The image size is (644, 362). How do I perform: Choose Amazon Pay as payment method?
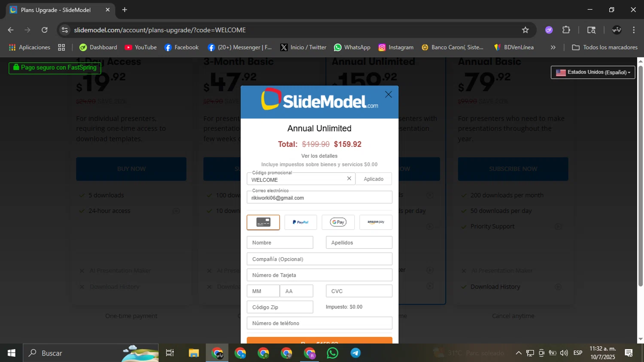[x=376, y=222]
